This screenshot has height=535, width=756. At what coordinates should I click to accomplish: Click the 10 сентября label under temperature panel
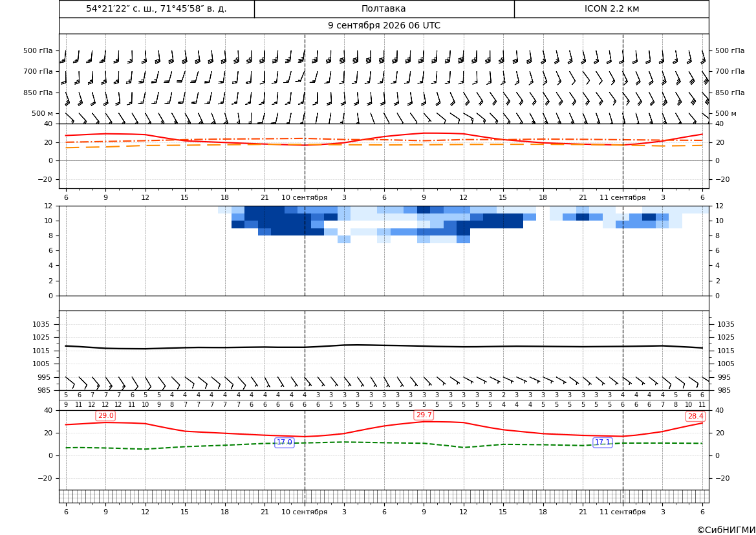coord(304,197)
